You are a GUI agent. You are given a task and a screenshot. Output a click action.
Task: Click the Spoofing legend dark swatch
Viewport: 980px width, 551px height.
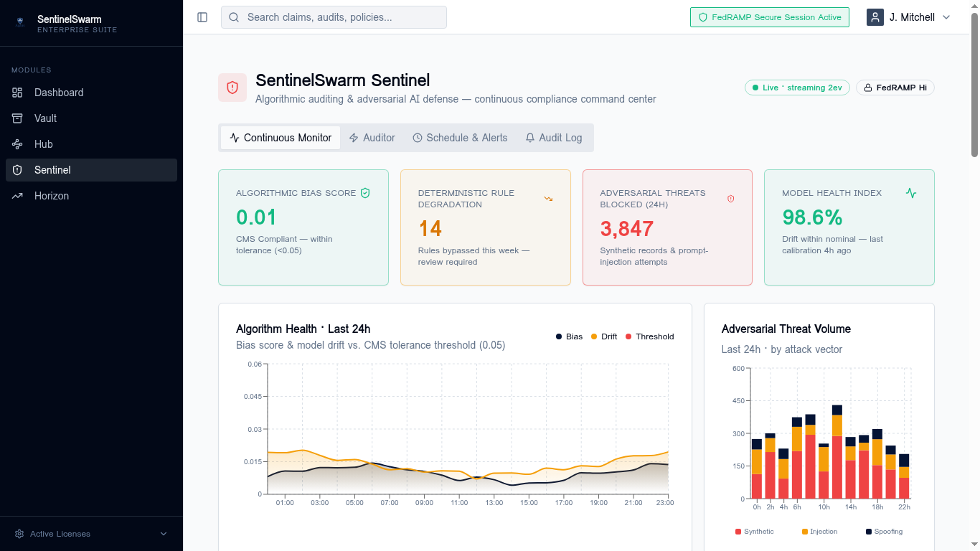pos(869,532)
